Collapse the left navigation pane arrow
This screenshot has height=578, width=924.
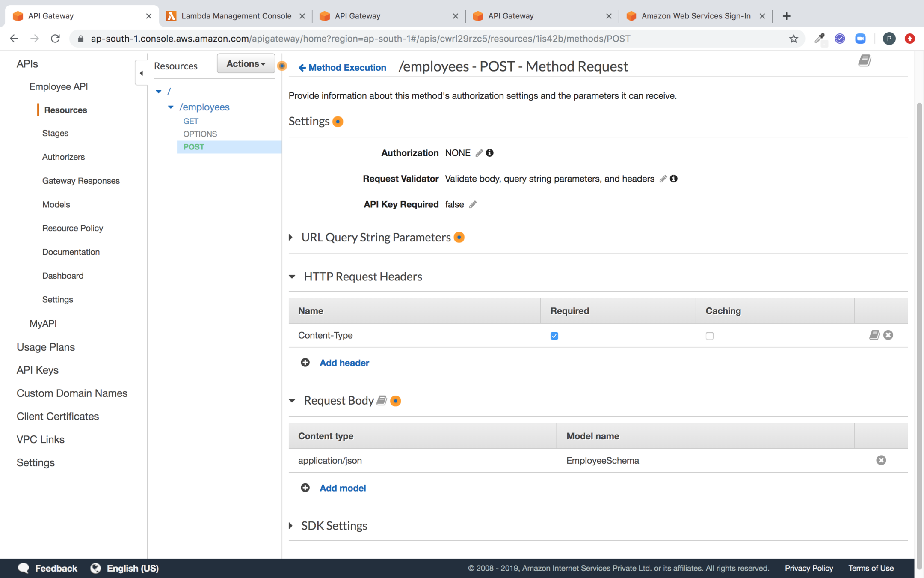tap(141, 73)
